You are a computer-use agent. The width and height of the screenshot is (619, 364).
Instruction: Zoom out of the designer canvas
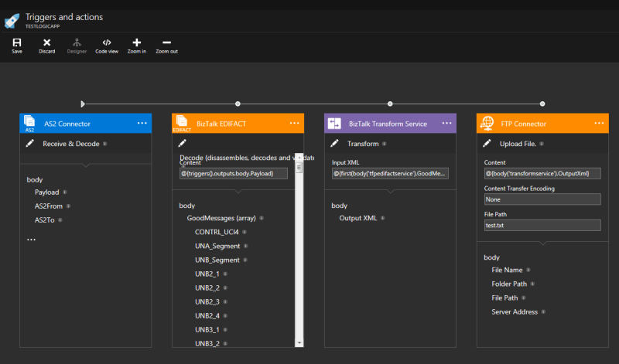click(166, 46)
